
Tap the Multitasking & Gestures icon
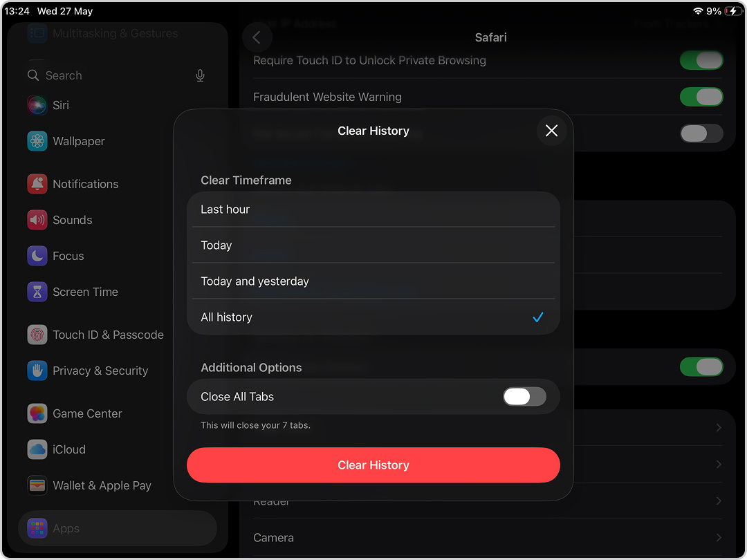point(37,33)
